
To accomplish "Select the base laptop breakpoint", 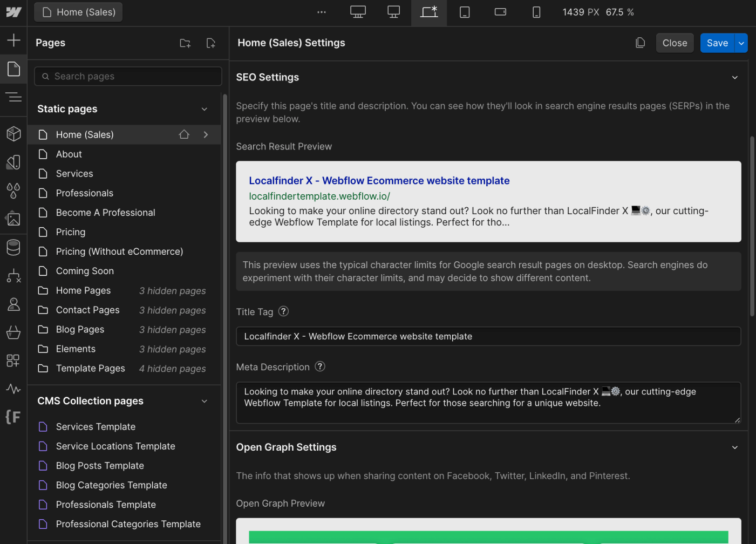I will 429,12.
